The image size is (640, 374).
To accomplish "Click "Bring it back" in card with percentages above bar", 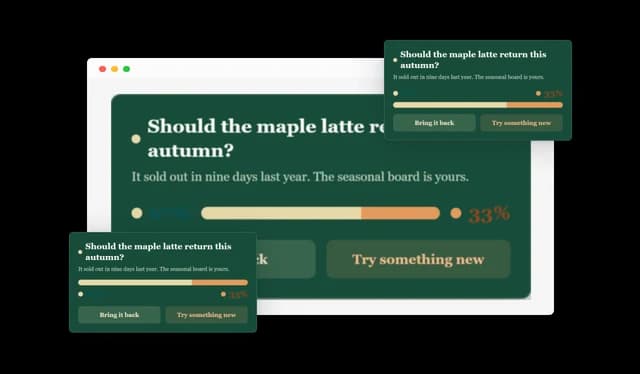I will tap(434, 123).
